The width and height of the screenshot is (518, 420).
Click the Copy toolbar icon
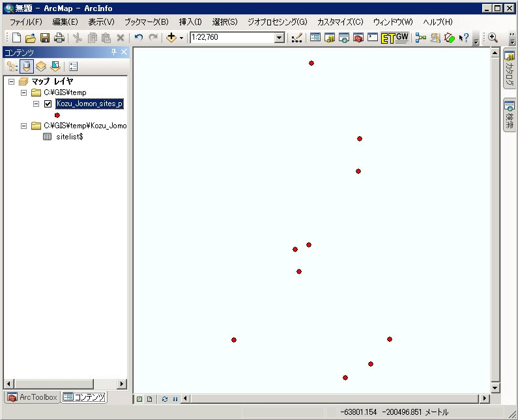tap(92, 38)
